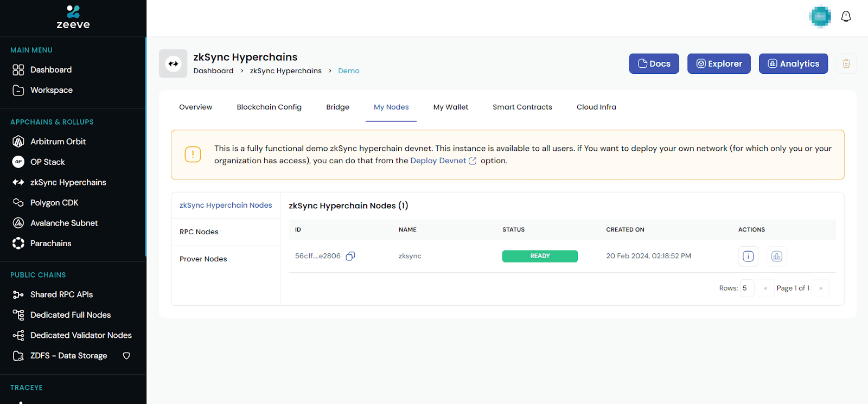
Task: Select the RPC Nodes category
Action: 226,232
